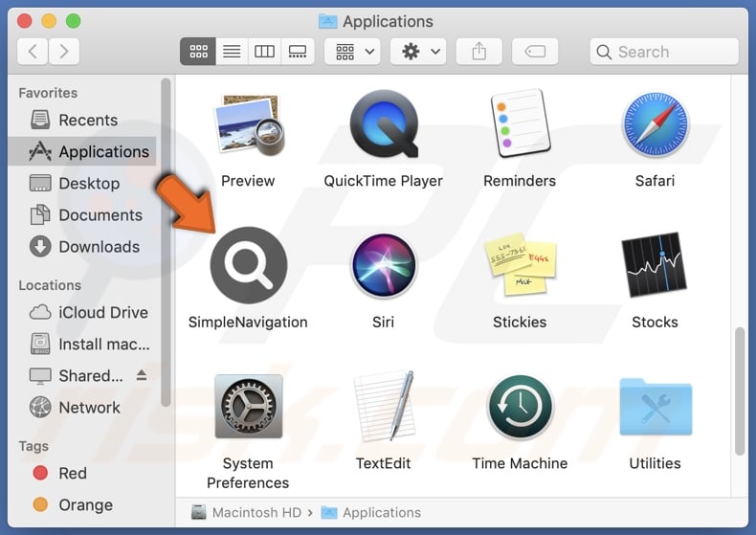Click the sidebar vertical scrollbar
The height and width of the screenshot is (535, 756).
point(166,242)
